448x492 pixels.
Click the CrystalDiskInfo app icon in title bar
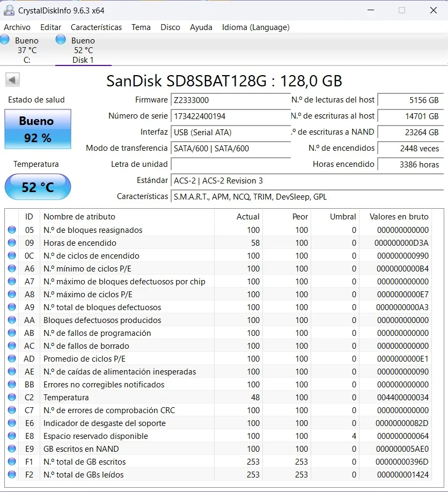pyautogui.click(x=9, y=10)
